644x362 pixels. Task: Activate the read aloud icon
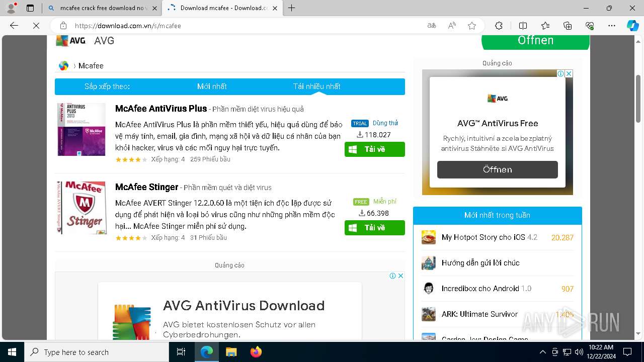pyautogui.click(x=452, y=26)
